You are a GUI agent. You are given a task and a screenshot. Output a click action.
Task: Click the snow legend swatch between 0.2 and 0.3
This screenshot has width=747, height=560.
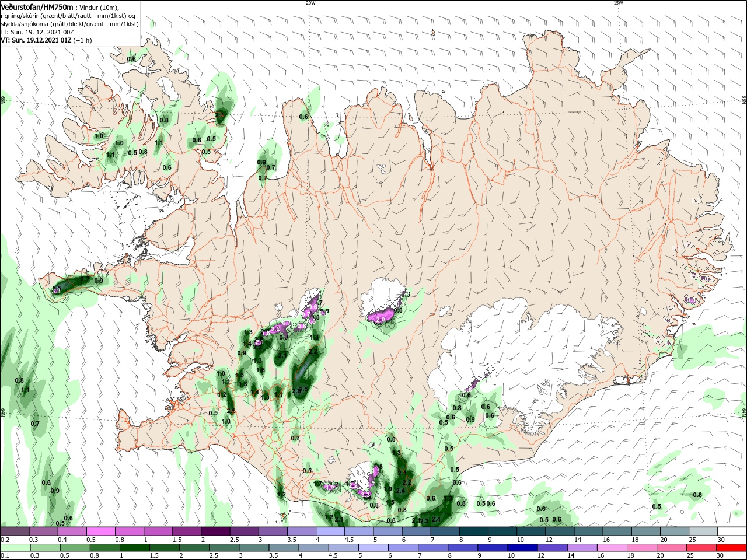(x=15, y=531)
